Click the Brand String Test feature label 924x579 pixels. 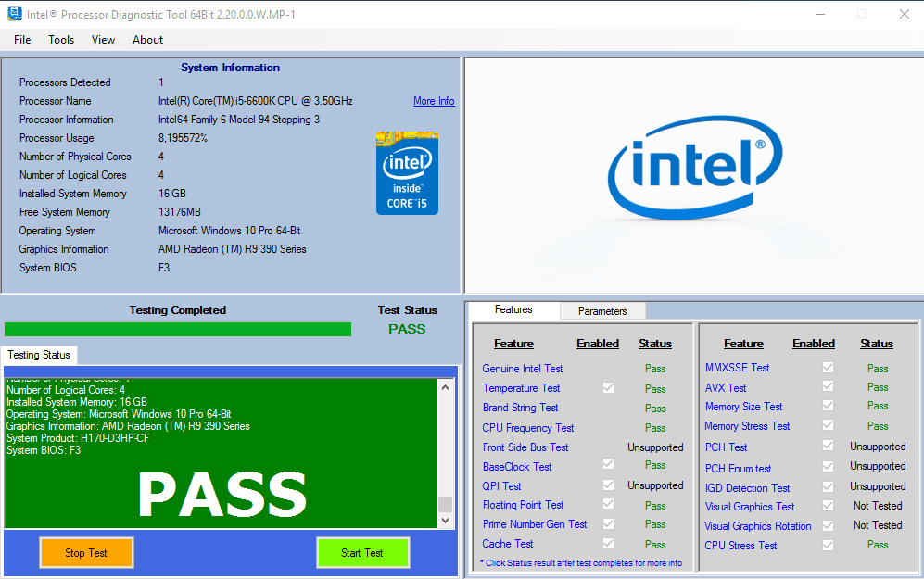point(520,408)
